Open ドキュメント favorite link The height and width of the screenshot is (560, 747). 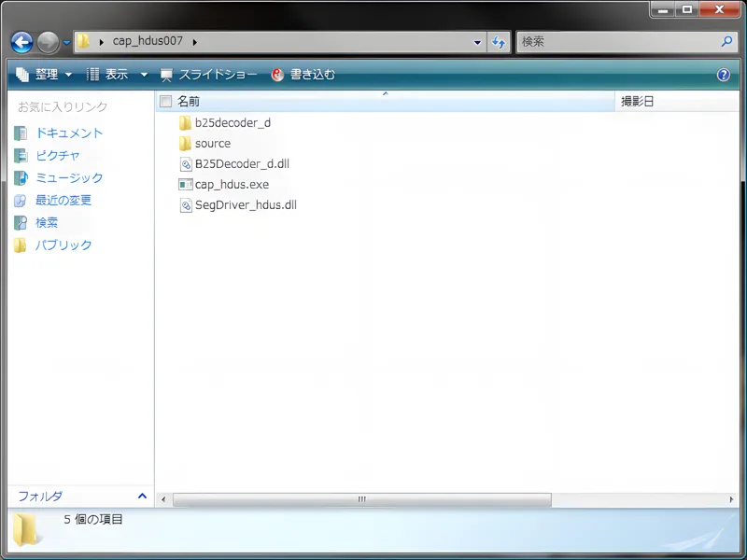(68, 133)
